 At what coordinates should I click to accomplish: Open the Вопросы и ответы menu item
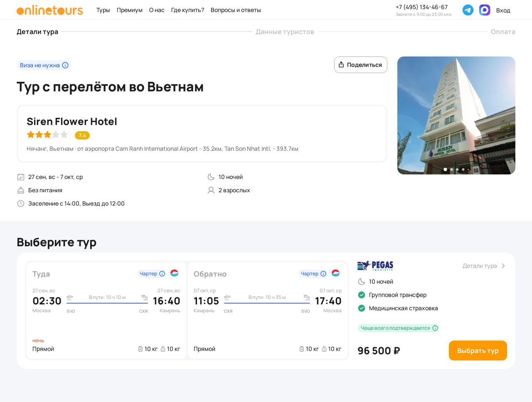click(x=236, y=10)
